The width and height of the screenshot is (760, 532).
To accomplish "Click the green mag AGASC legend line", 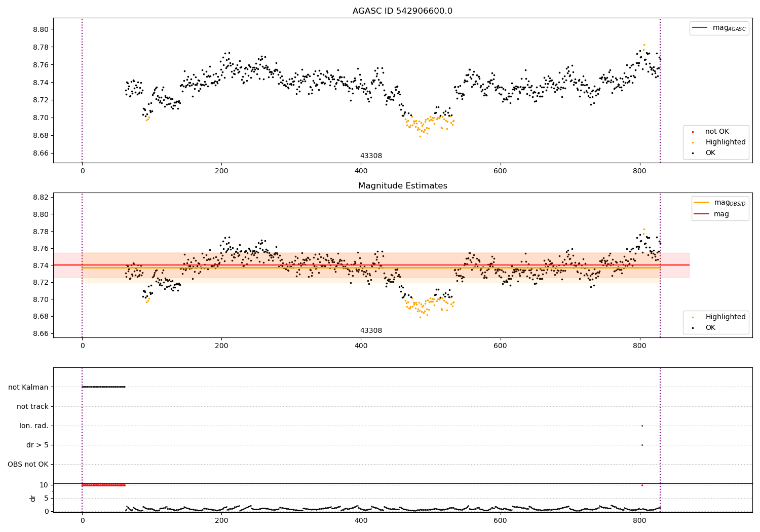I will 700,28.
